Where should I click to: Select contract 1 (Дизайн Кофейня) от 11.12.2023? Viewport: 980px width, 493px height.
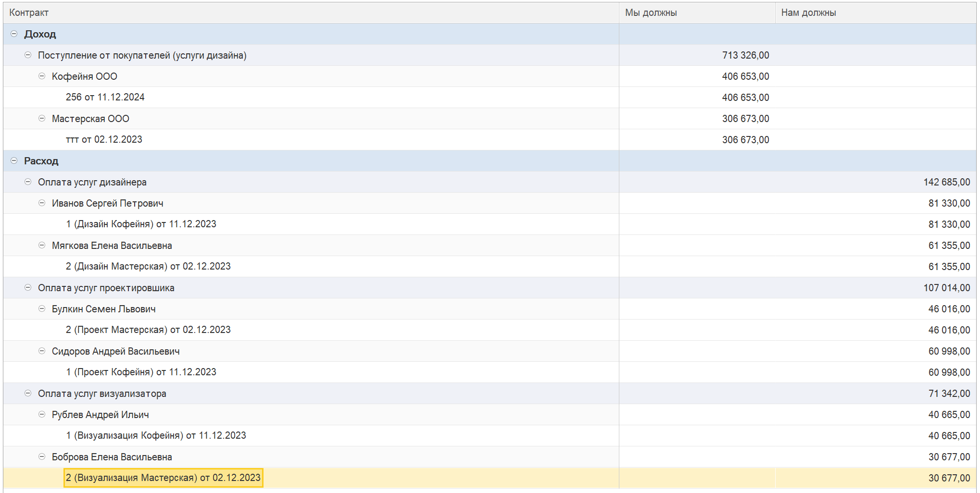coord(141,224)
